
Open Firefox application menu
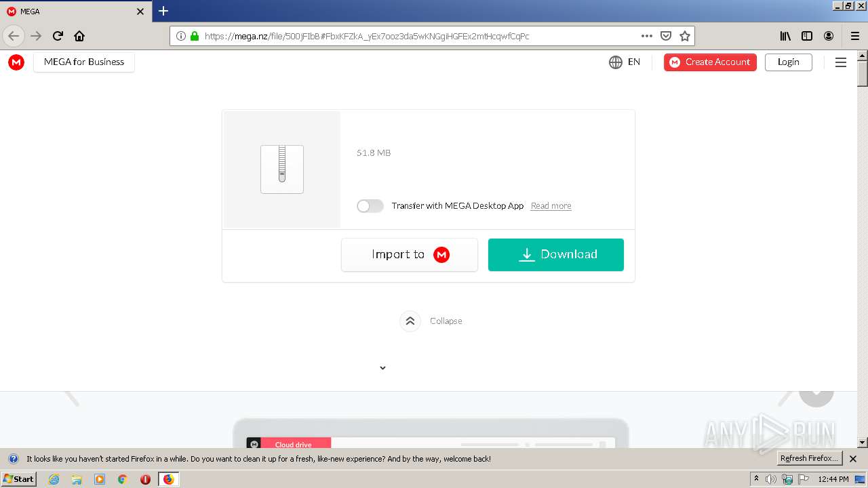coord(855,36)
